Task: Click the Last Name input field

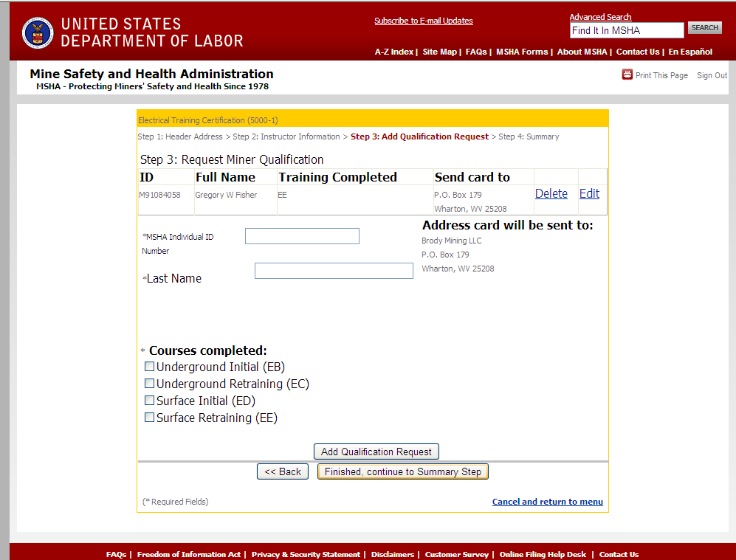Action: 334,271
